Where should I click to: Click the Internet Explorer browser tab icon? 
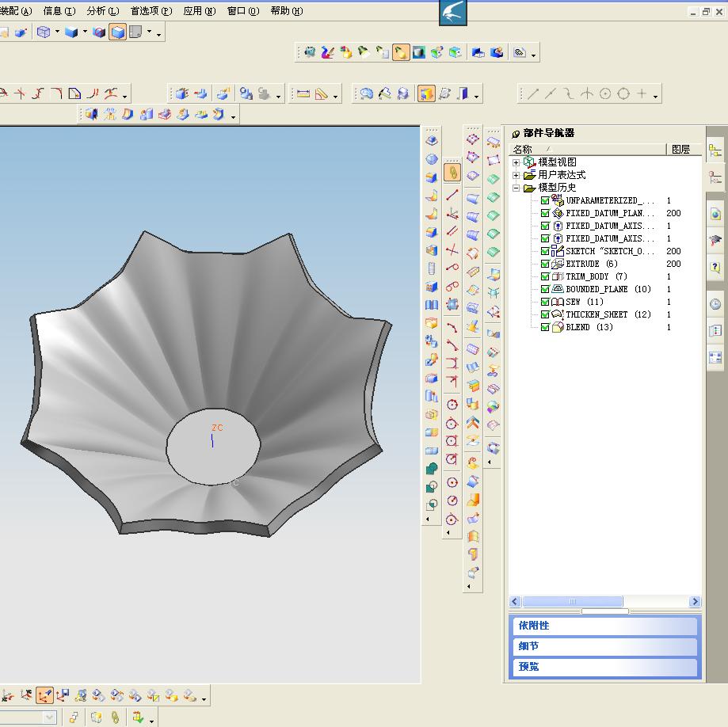coord(715,214)
